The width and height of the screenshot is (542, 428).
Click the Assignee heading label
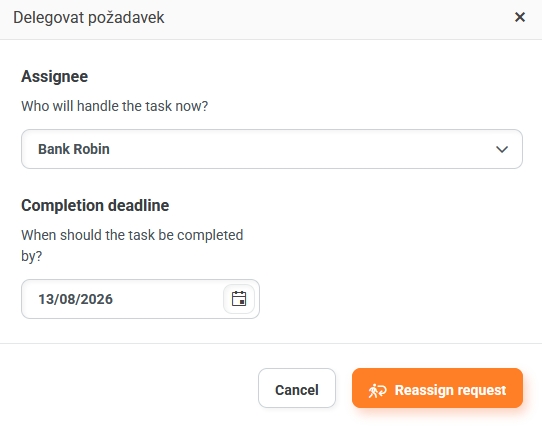[55, 76]
